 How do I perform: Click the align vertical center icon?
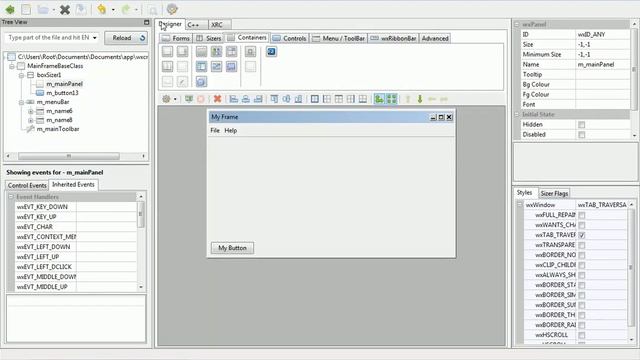point(286,99)
